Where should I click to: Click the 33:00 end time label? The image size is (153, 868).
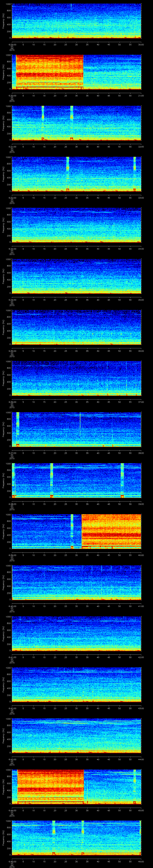pos(141,198)
